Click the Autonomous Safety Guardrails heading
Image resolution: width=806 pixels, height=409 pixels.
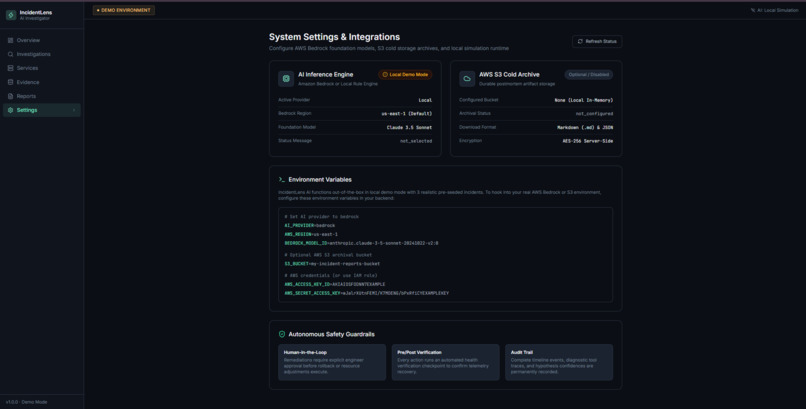pyautogui.click(x=331, y=334)
